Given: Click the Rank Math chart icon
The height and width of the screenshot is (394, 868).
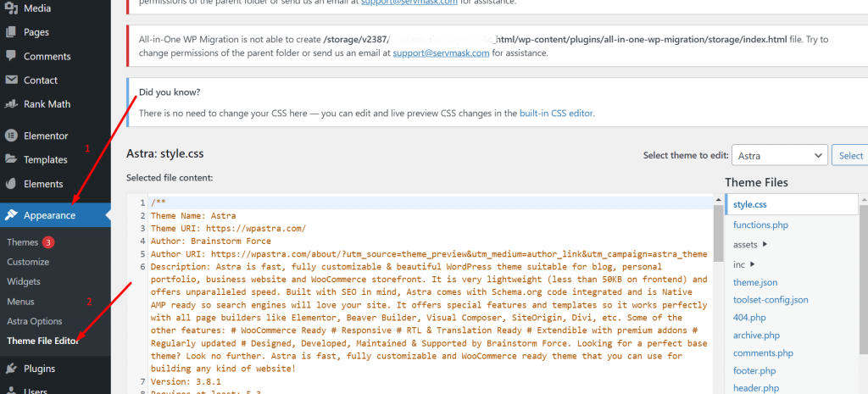Looking at the screenshot, I should point(11,104).
